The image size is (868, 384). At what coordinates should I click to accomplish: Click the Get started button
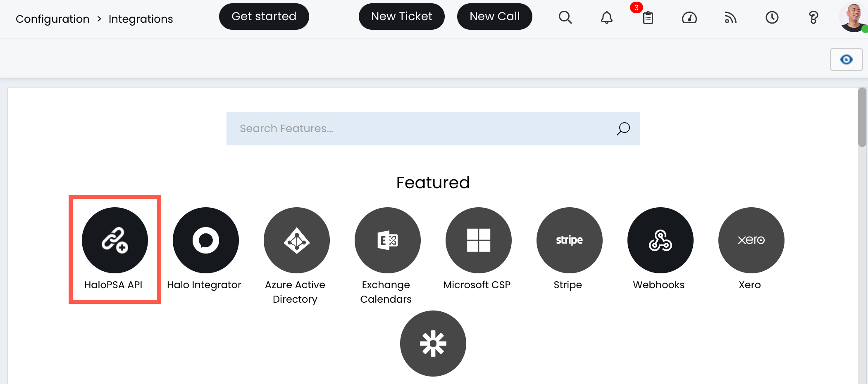point(264,17)
